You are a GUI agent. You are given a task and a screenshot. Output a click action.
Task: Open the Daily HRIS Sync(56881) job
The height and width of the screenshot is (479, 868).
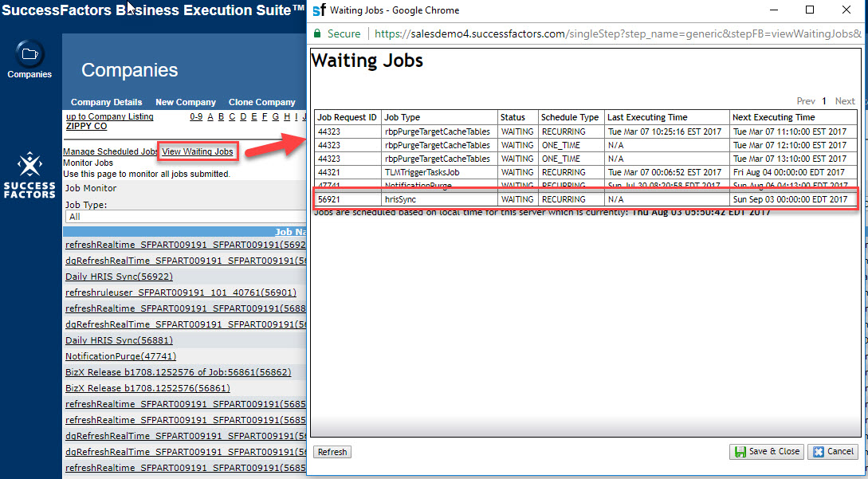119,340
